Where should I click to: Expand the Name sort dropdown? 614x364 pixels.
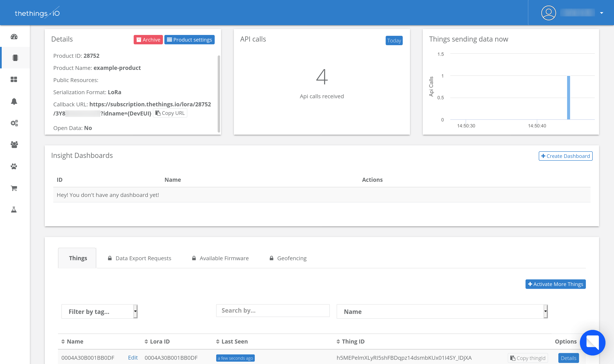click(x=545, y=312)
